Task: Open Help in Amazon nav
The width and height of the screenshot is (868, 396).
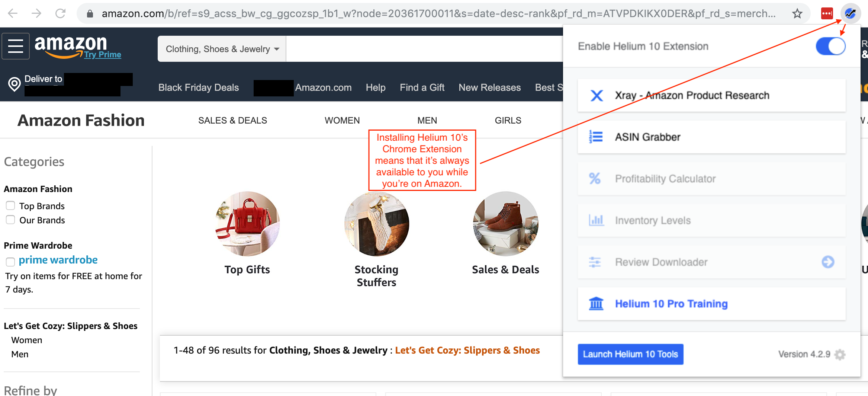Action: tap(376, 87)
